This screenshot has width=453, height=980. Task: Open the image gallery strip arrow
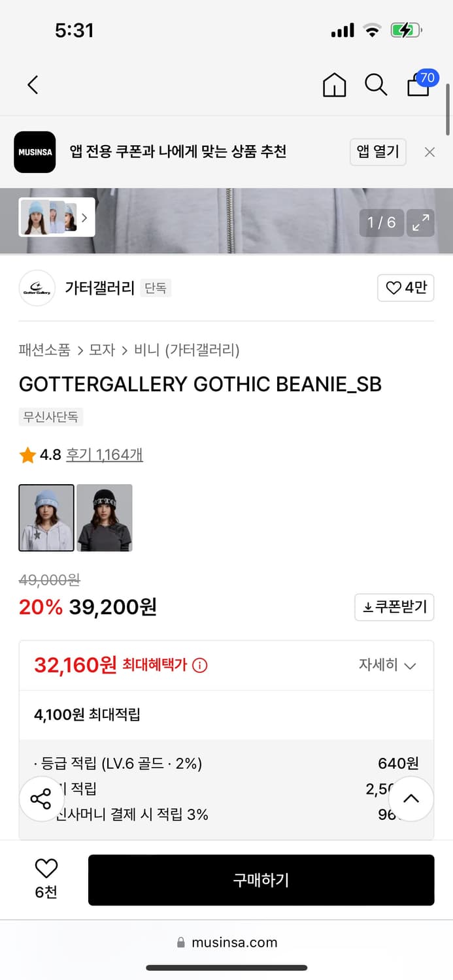[x=84, y=217]
